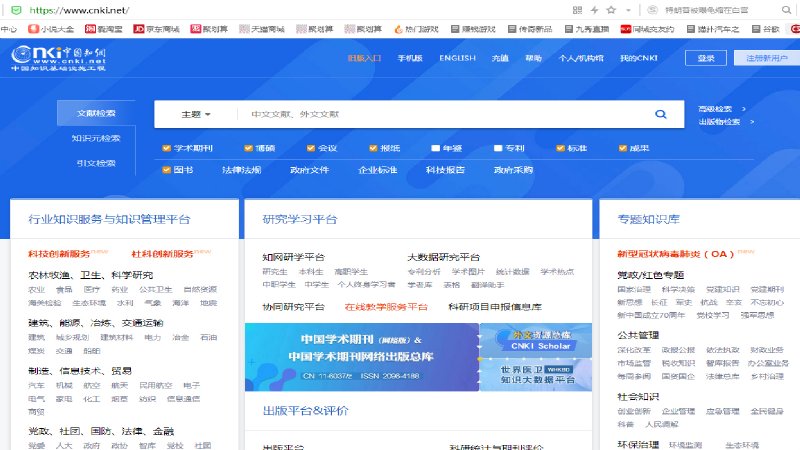Viewport: 800px width, 450px height.
Task: Open the 政府文件 link
Action: 309,170
